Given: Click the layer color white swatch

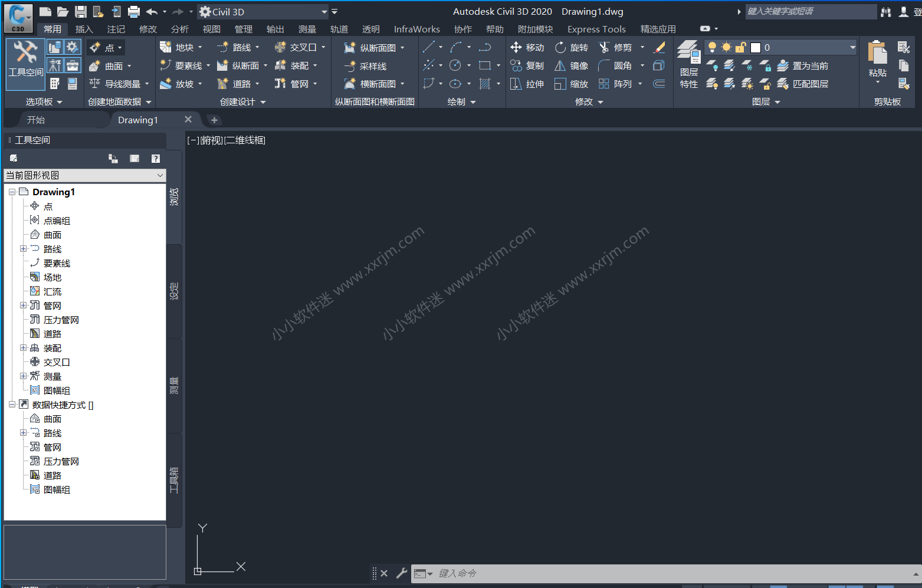Looking at the screenshot, I should (x=756, y=47).
